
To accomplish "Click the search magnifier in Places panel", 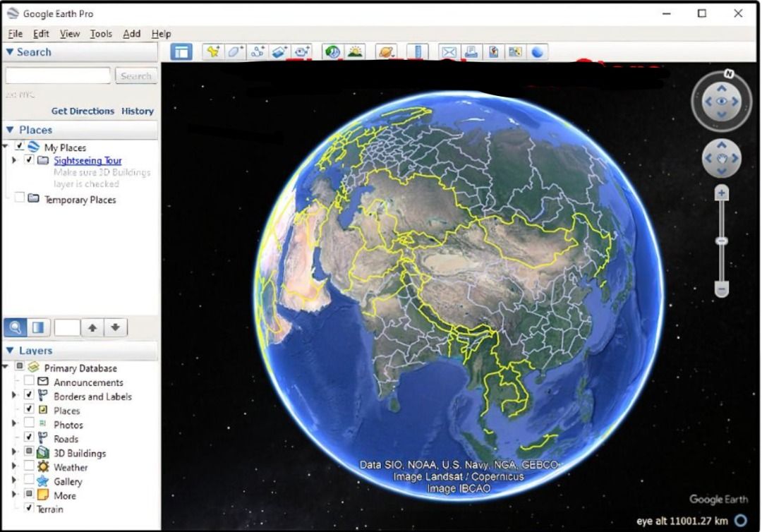I will tap(15, 327).
